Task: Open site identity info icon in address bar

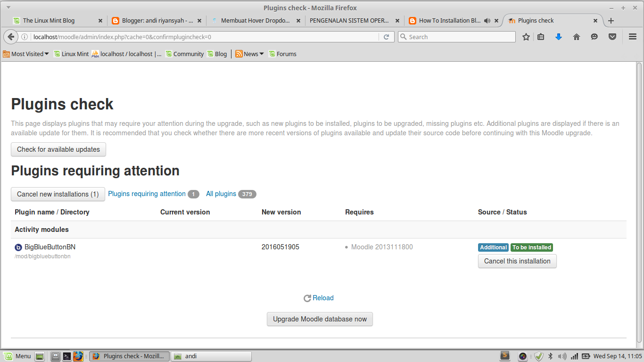Action: [x=25, y=37]
